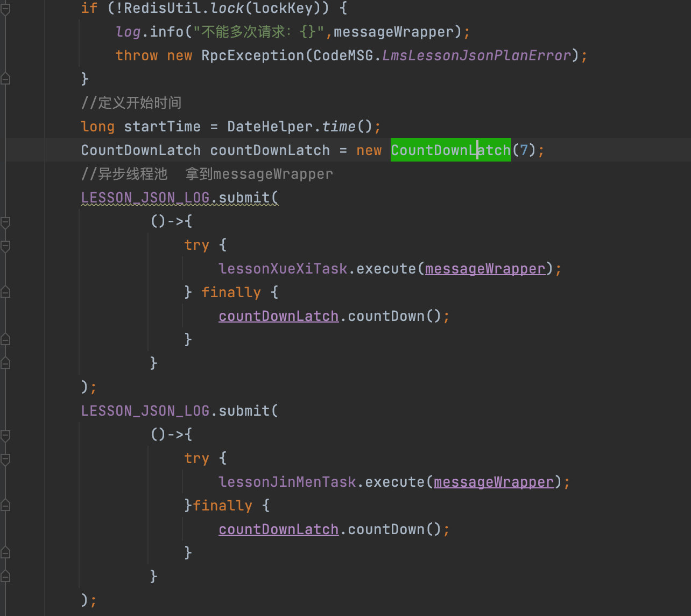The image size is (691, 616).
Task: Click countDown() in the first finally block
Action: (x=395, y=316)
